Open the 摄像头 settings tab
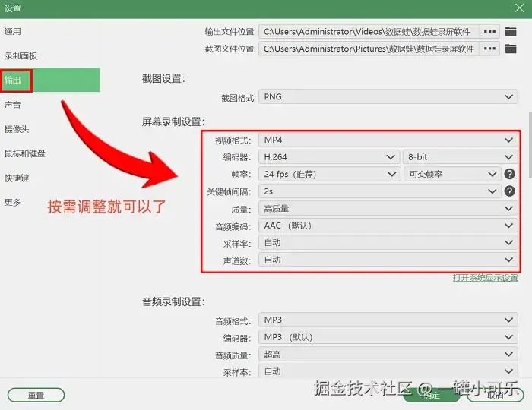This screenshot has width=532, height=410. tap(50, 129)
